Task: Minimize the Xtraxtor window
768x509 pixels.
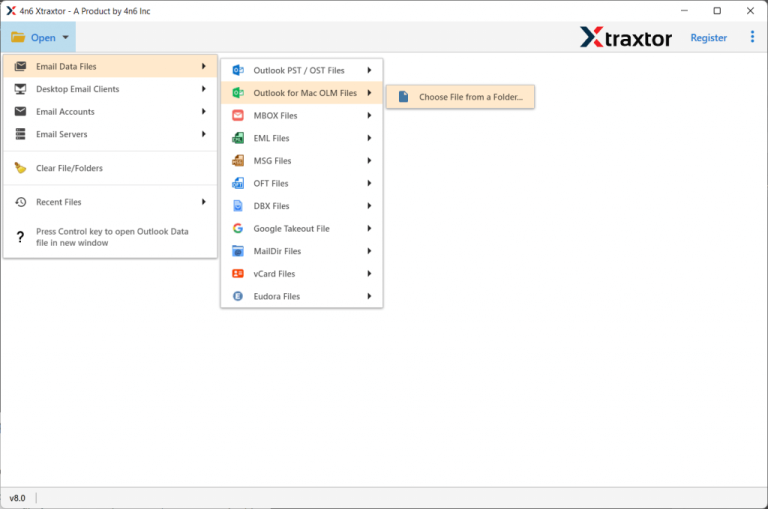Action: (x=684, y=10)
